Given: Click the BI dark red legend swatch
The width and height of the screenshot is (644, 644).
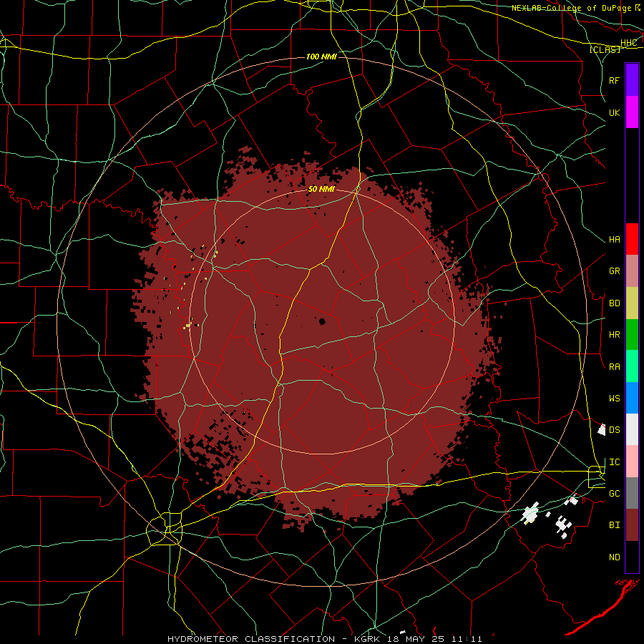Looking at the screenshot, I should [632, 525].
